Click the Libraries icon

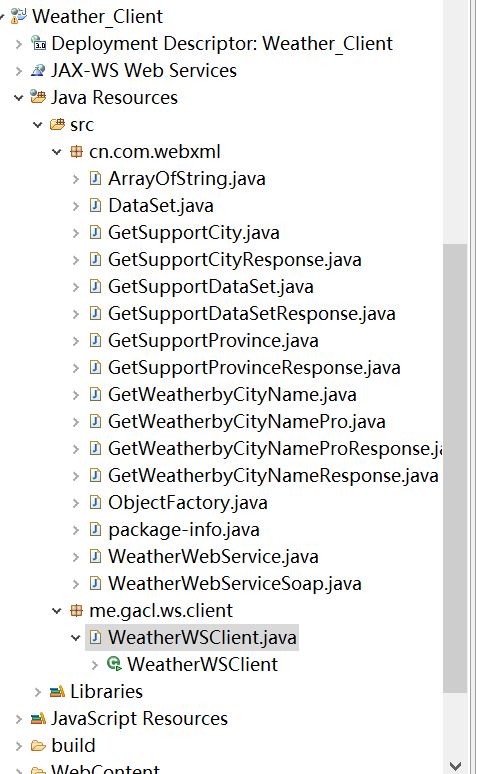tap(57, 691)
